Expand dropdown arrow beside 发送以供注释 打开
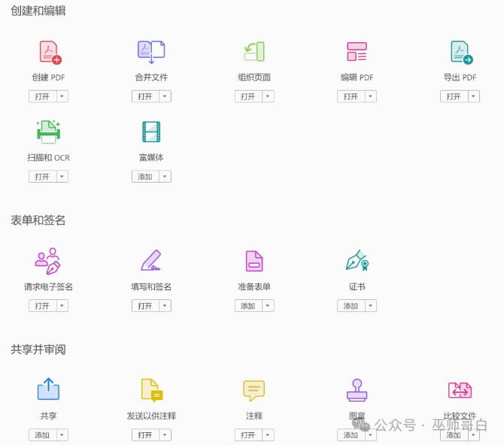504x445 pixels. 165,434
